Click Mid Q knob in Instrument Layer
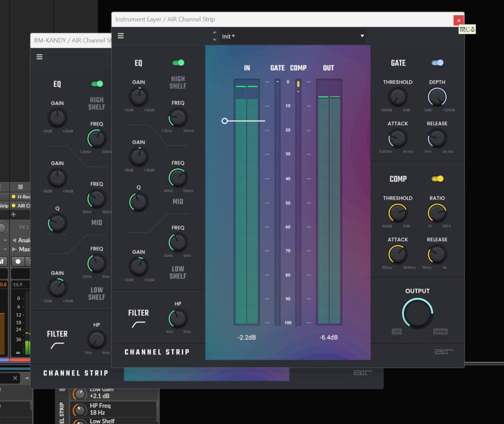Screen dimensions: 504x424 pyautogui.click(x=139, y=202)
